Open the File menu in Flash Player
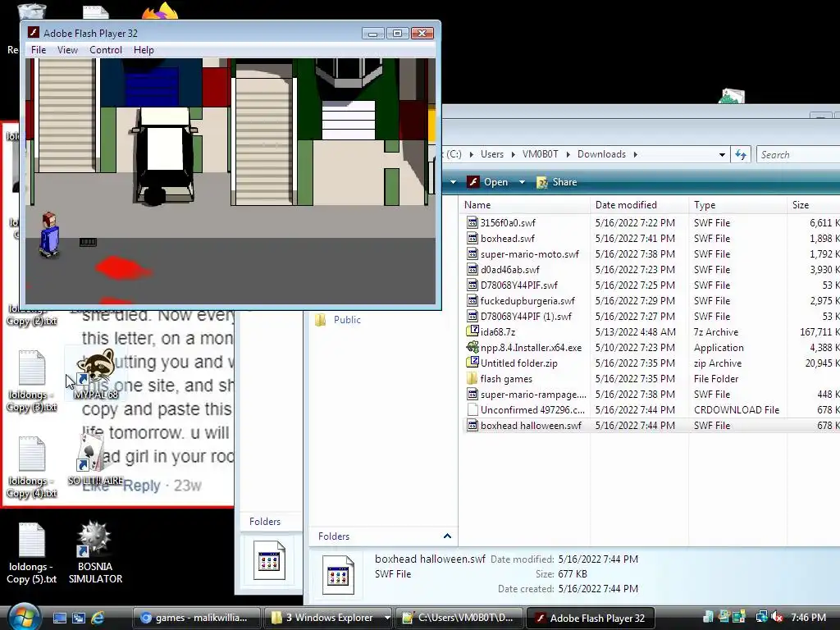840x630 pixels. tap(39, 50)
